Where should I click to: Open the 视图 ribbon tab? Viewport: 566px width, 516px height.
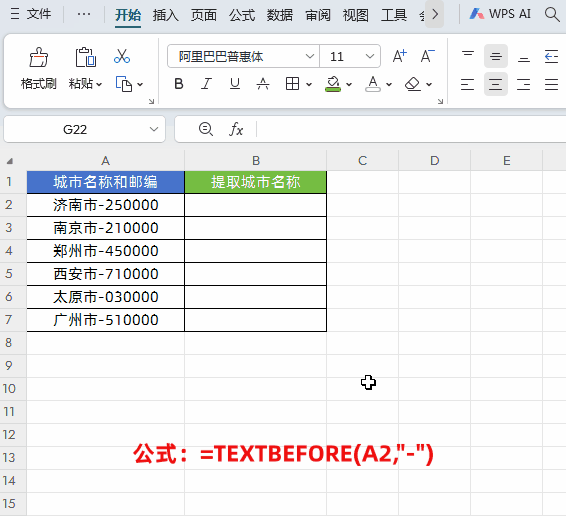tap(356, 15)
